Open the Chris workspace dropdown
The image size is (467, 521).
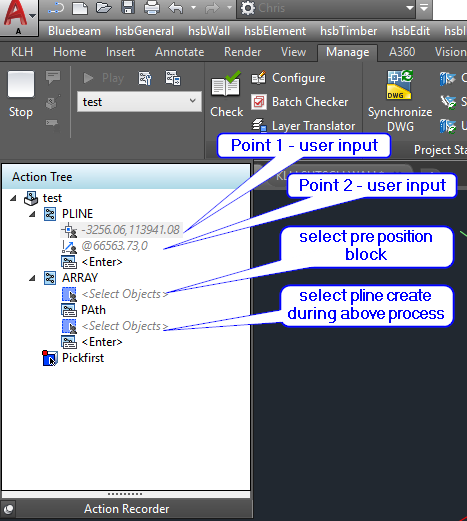pos(326,8)
